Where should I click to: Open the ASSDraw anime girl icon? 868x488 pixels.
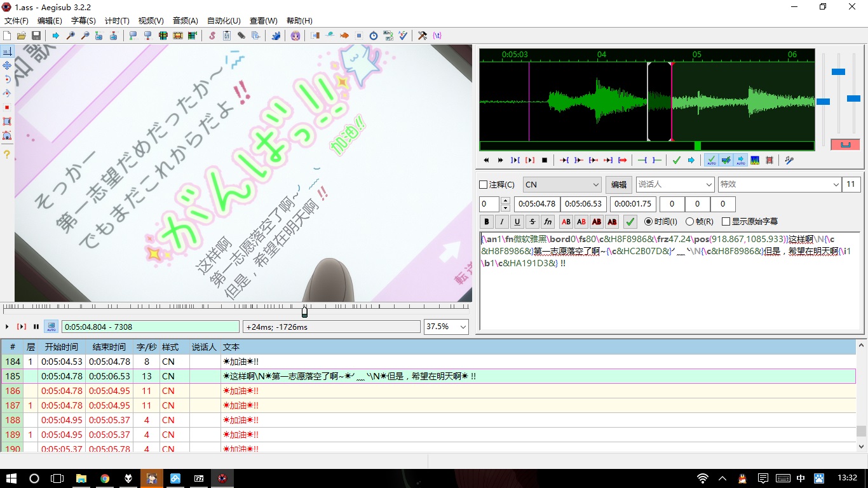click(x=295, y=36)
